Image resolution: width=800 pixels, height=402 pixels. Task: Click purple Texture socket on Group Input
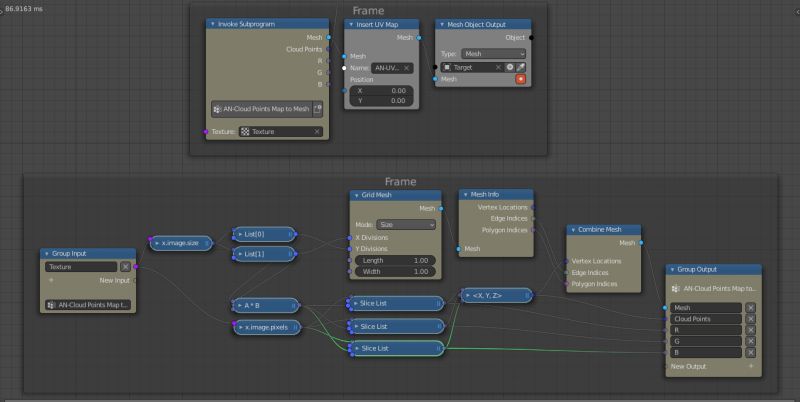(135, 267)
